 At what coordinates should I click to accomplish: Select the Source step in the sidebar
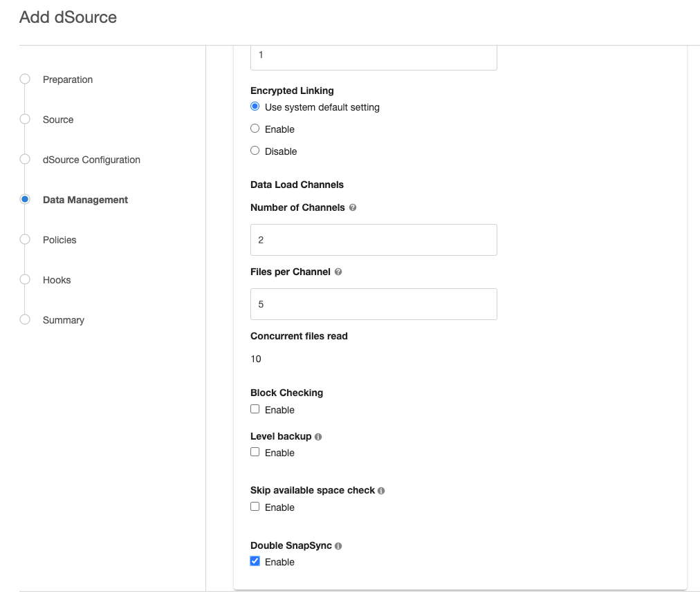coord(25,120)
